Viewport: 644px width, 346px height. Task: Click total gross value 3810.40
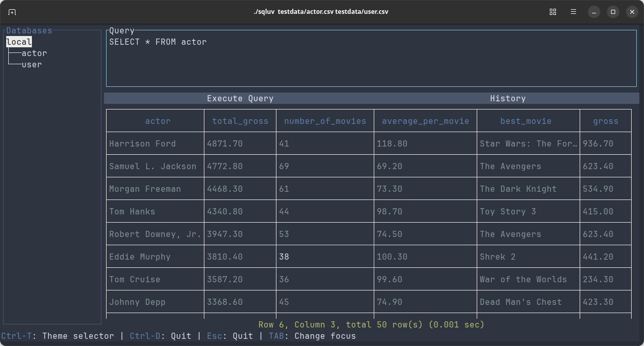(x=225, y=257)
